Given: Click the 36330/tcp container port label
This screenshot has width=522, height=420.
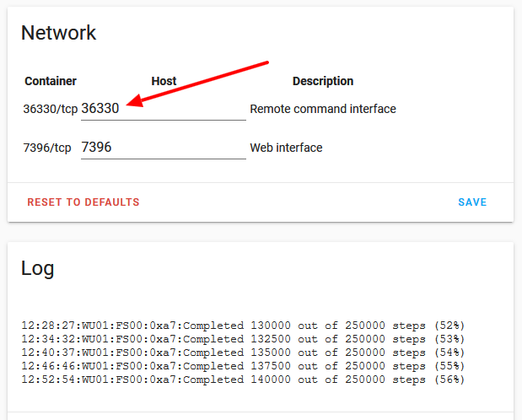Looking at the screenshot, I should tap(51, 109).
